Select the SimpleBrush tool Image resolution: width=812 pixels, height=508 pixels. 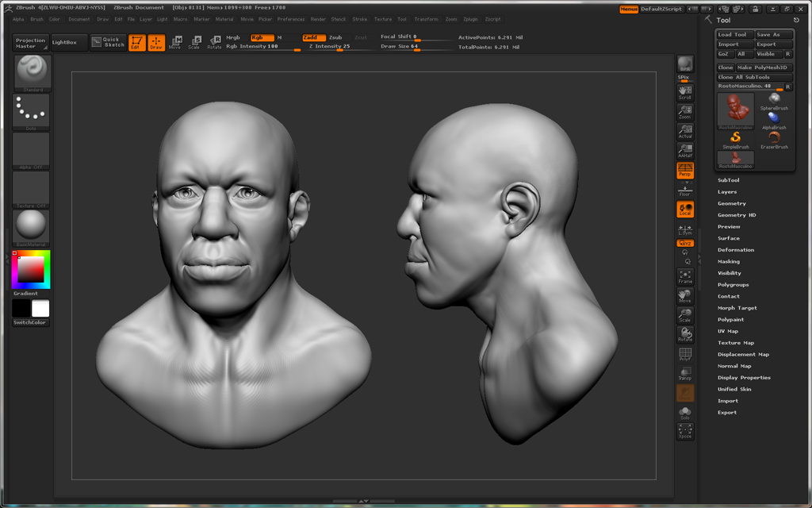pos(735,140)
